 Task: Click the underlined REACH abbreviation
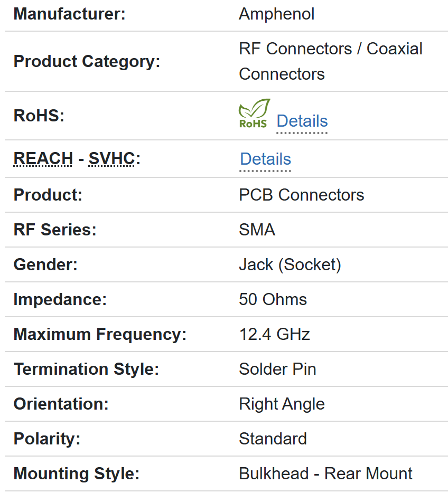[43, 158]
